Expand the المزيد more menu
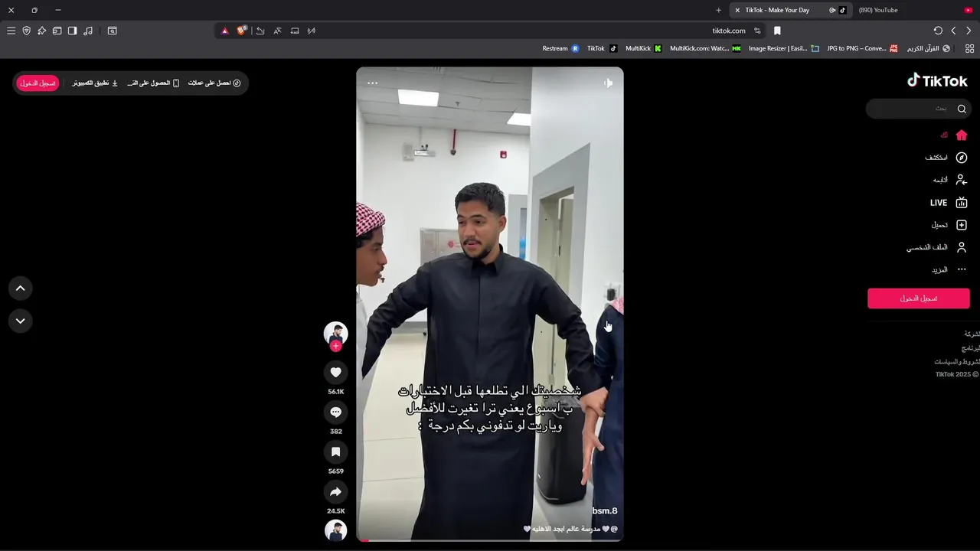The height and width of the screenshot is (551, 980). pyautogui.click(x=949, y=269)
